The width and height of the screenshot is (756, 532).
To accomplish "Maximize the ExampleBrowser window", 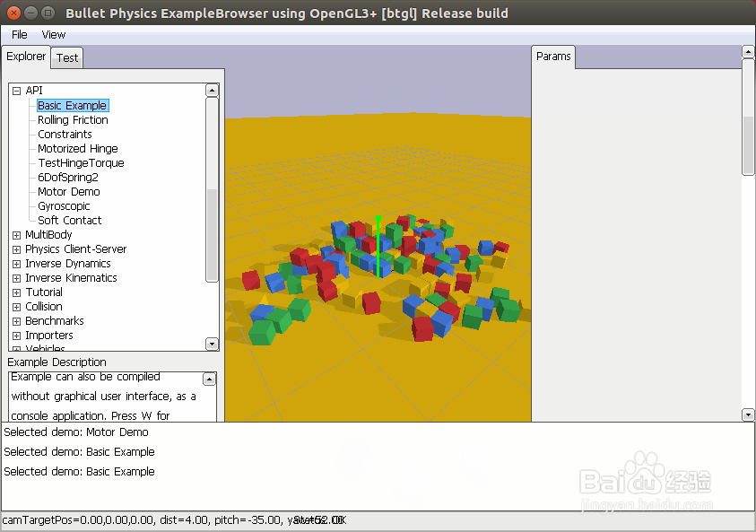I will tap(48, 13).
